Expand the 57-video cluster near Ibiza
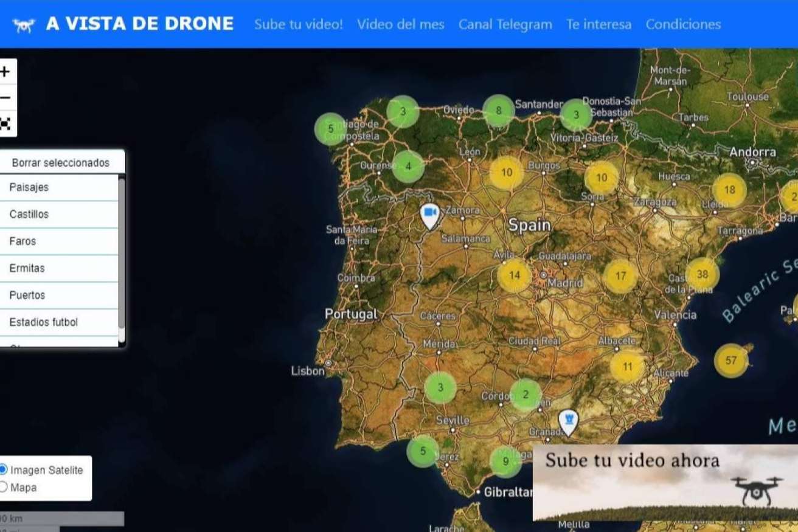 (730, 361)
